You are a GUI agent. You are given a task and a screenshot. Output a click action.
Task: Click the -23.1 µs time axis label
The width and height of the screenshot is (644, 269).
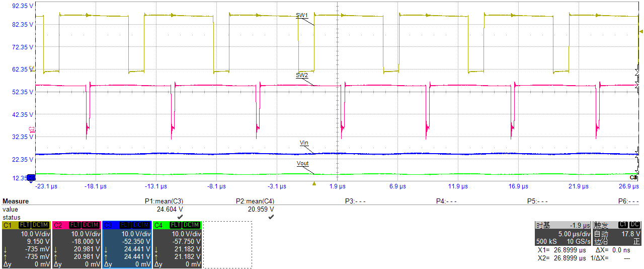coord(46,186)
